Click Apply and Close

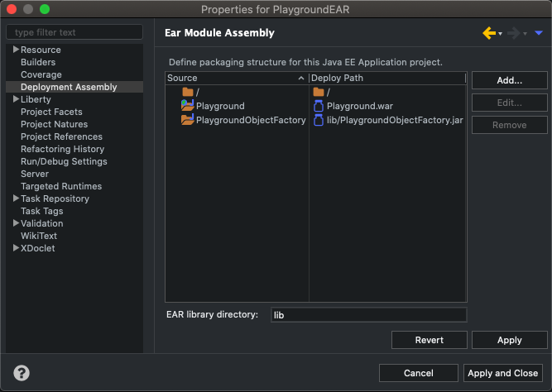tap(502, 373)
